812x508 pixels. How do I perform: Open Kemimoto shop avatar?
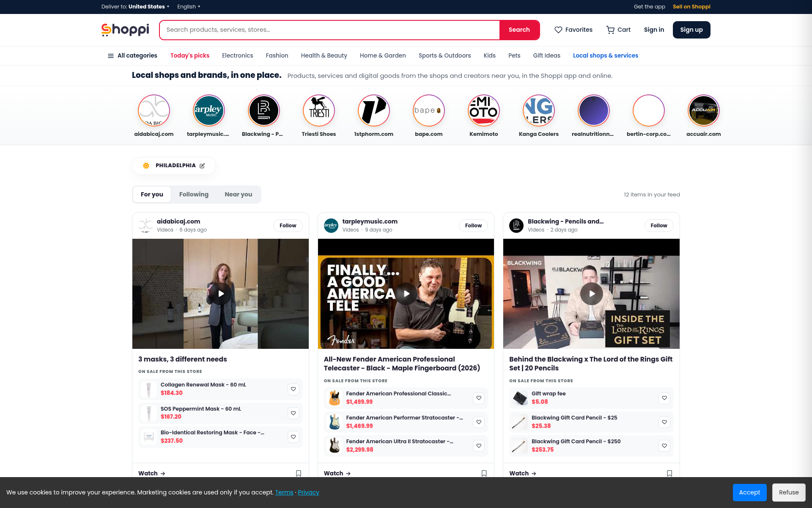(x=484, y=110)
